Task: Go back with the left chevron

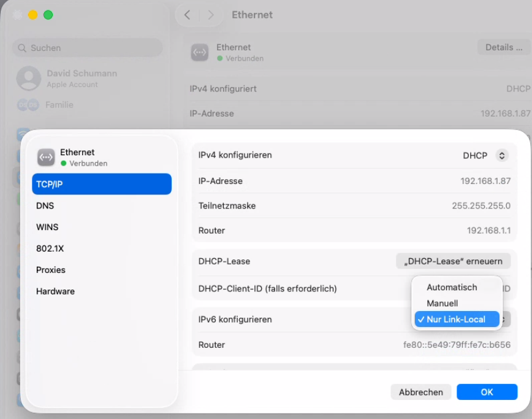Action: (x=187, y=15)
